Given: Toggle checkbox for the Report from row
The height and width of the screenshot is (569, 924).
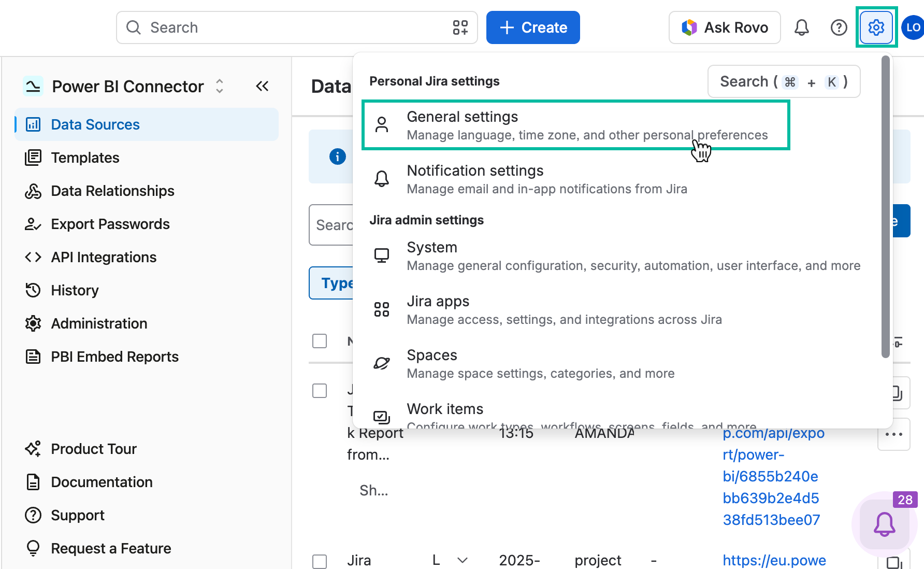Looking at the screenshot, I should click(x=320, y=391).
